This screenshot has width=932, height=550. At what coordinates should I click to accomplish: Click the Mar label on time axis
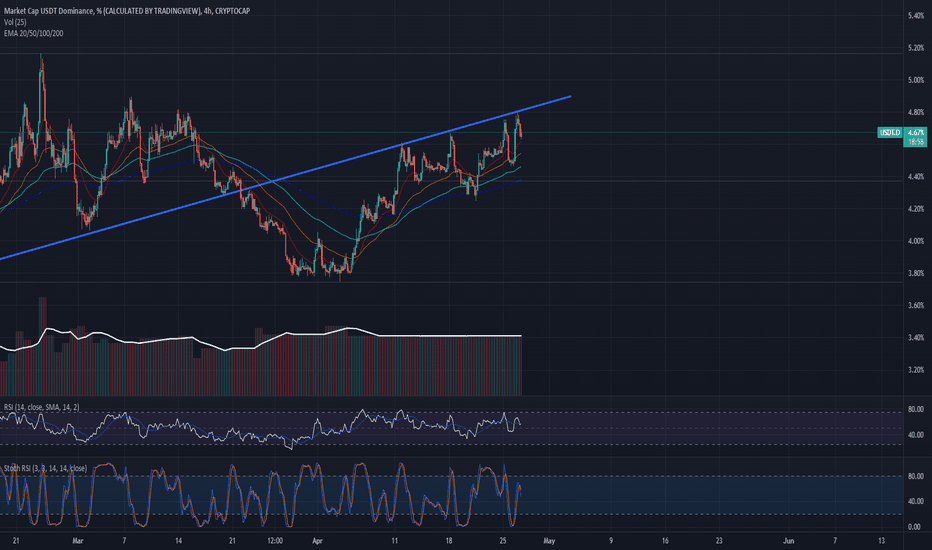(x=77, y=541)
